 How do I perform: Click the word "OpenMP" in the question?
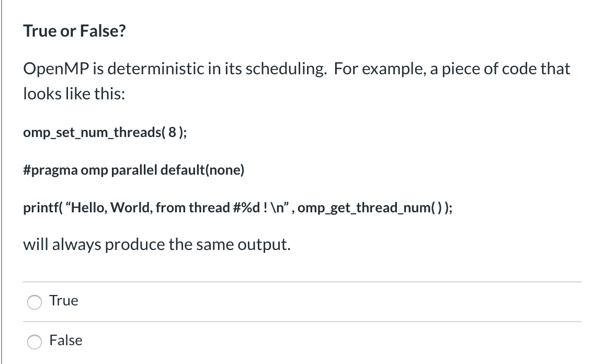[56, 69]
